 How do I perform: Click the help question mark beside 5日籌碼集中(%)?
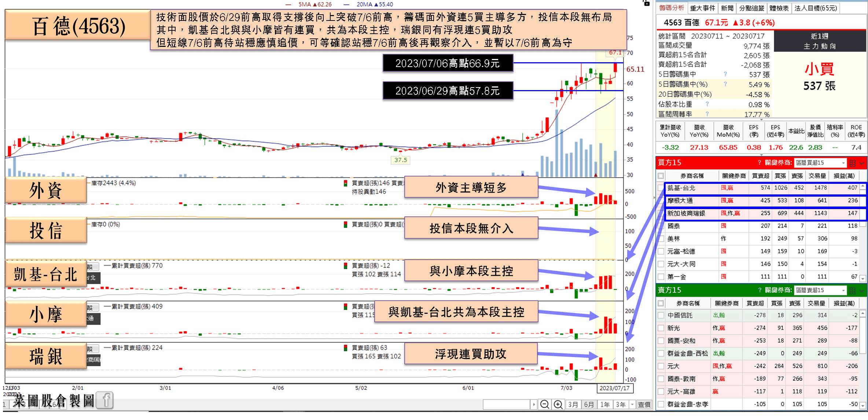tap(725, 84)
